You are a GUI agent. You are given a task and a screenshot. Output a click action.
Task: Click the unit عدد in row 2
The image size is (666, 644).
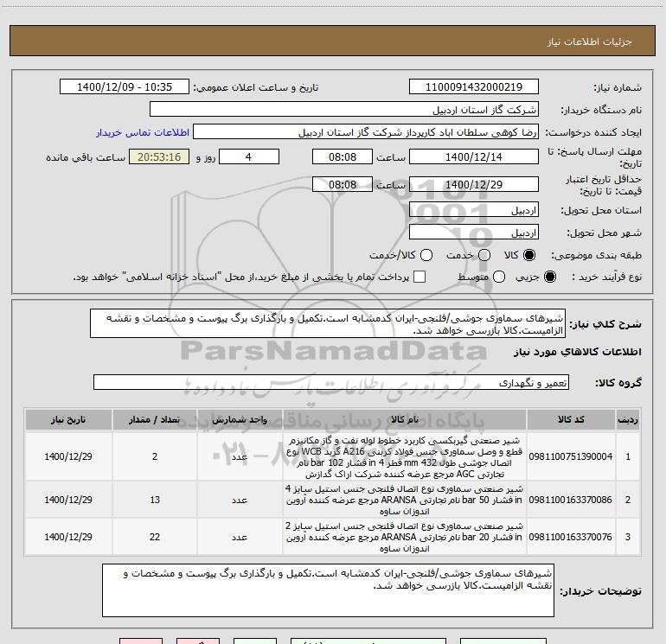tap(240, 501)
